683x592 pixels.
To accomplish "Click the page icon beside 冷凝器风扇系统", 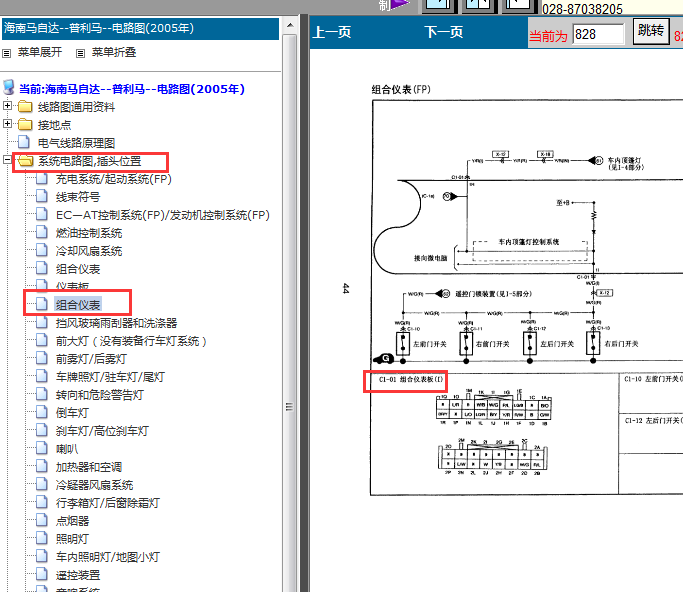I will tap(42, 484).
